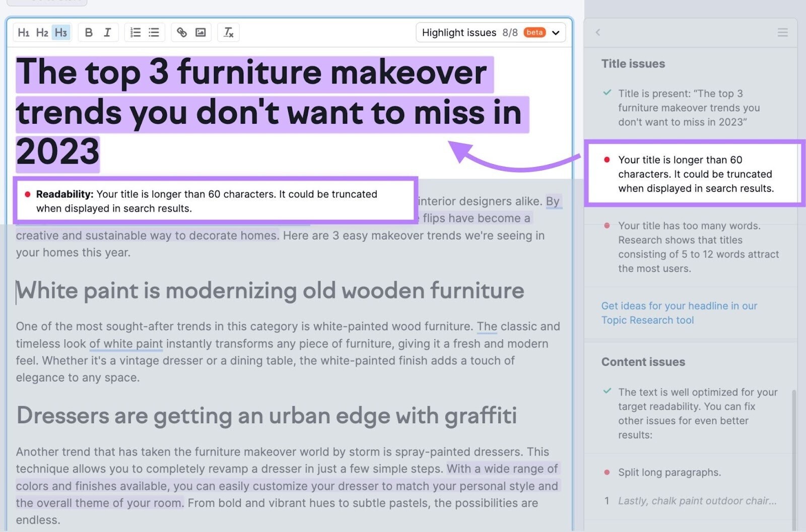Viewport: 806px width, 532px height.
Task: Expand the Title issues section
Action: (633, 64)
